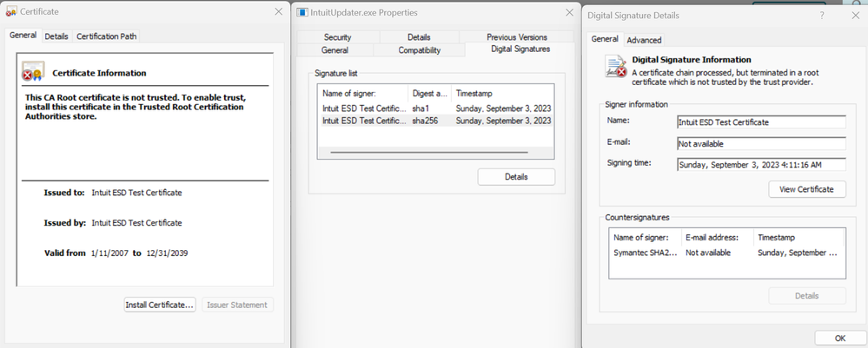
Task: Click Name of signer header in Countersignatures
Action: 646,237
